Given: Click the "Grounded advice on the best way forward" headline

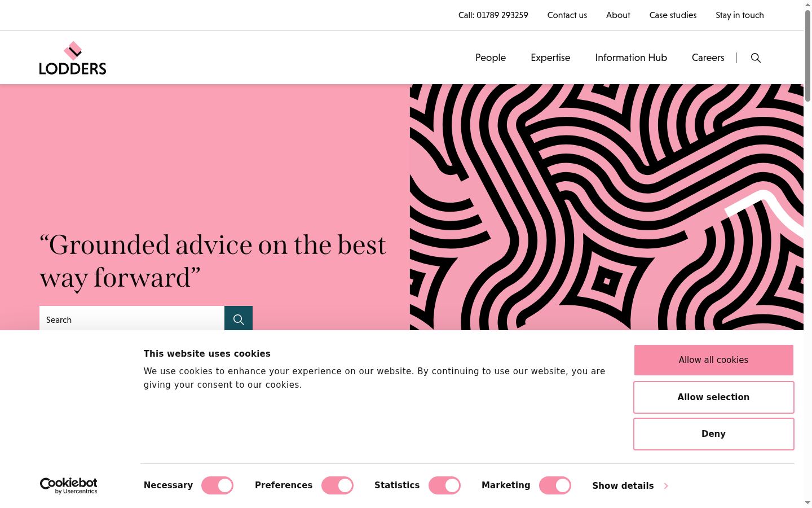Looking at the screenshot, I should pyautogui.click(x=213, y=261).
